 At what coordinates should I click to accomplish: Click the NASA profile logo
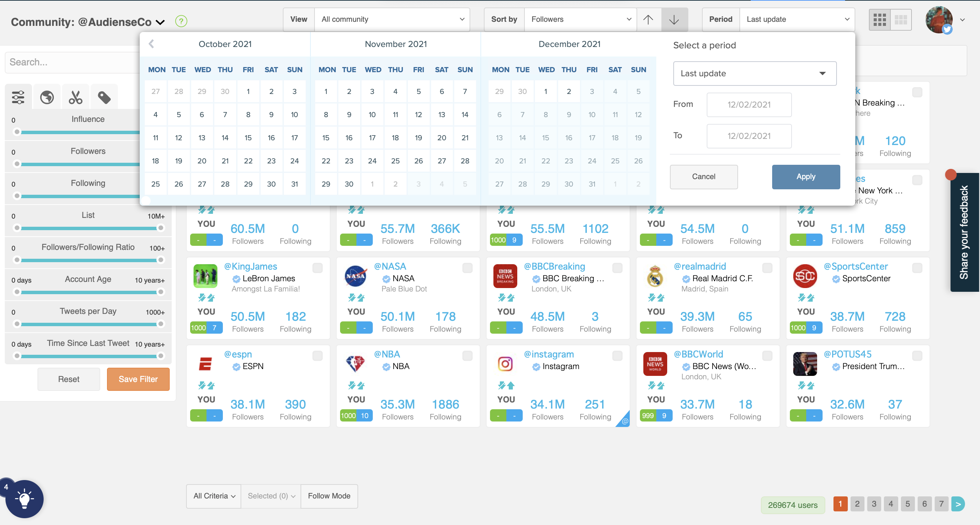click(x=355, y=276)
